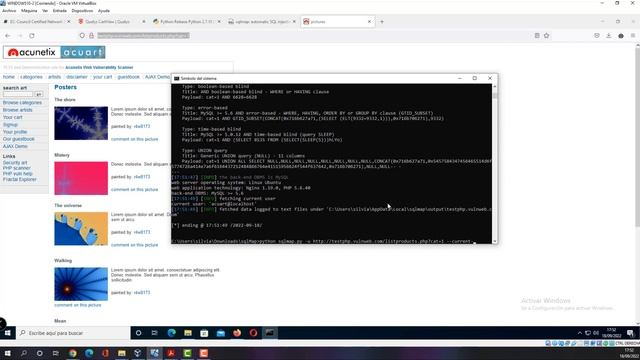Select the Command Prompt icon in the VM taskbar
Viewport: 640px width, 360px height.
269,333
